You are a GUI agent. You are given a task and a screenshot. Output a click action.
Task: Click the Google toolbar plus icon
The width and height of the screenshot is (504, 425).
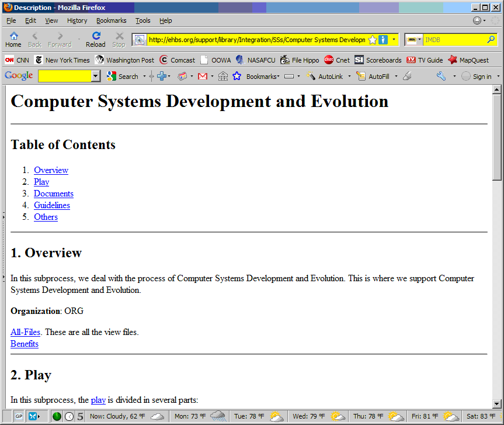(x=162, y=76)
